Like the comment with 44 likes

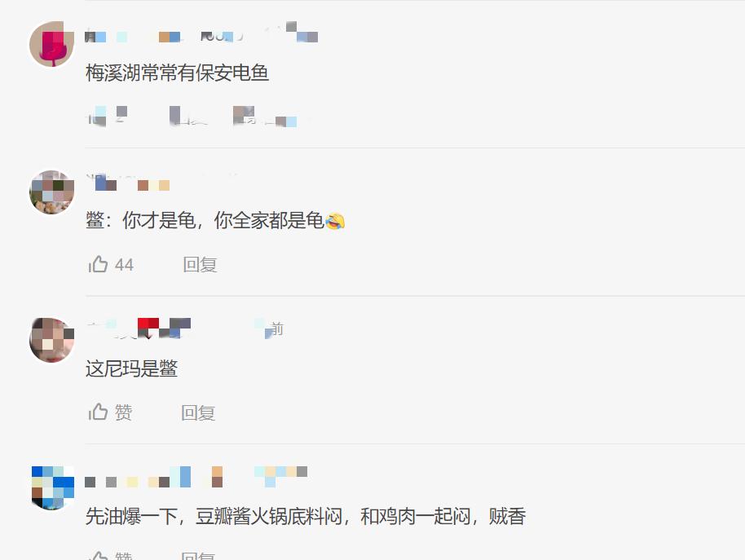coord(99,264)
